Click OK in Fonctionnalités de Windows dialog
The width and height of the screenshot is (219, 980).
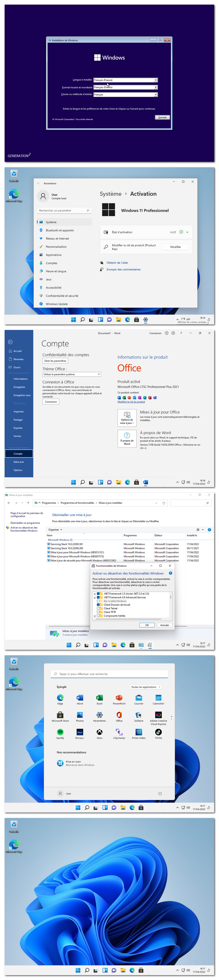pyautogui.click(x=147, y=625)
